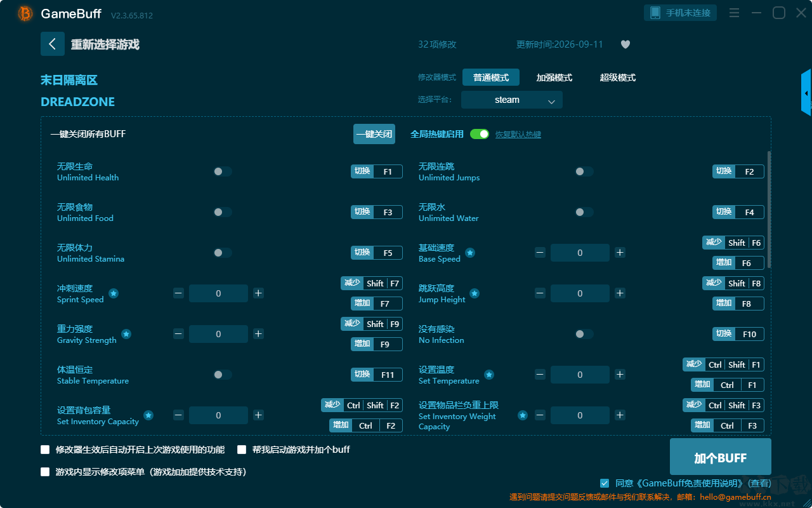This screenshot has width=812, height=508.
Task: Toggle No Infection switch
Action: (x=584, y=334)
